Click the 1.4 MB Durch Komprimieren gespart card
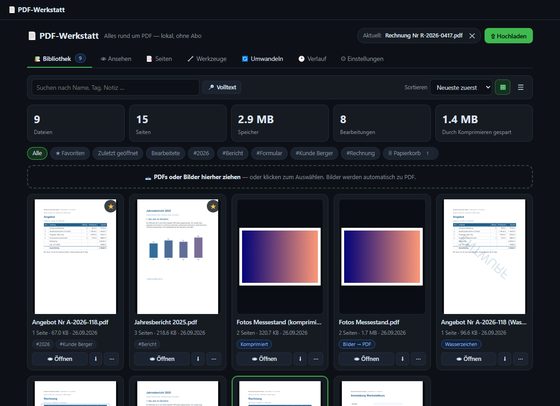Screen dimensions: 560x406 pyautogui.click(x=484, y=124)
